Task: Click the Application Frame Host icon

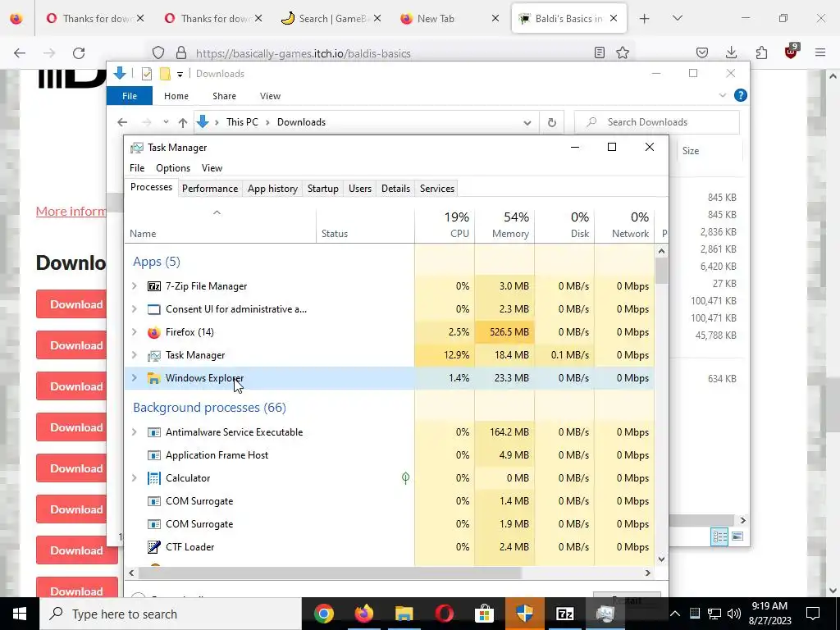Action: [x=153, y=454]
